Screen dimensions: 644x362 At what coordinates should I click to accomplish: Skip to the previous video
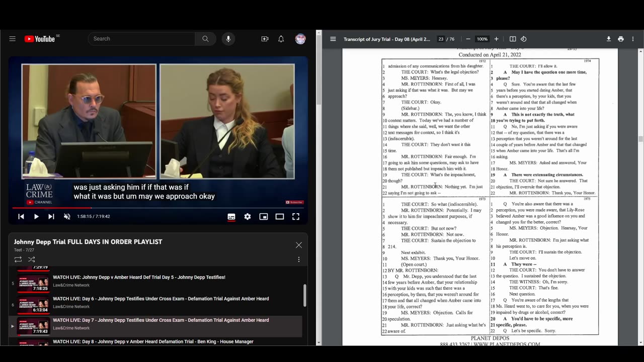coord(21,216)
